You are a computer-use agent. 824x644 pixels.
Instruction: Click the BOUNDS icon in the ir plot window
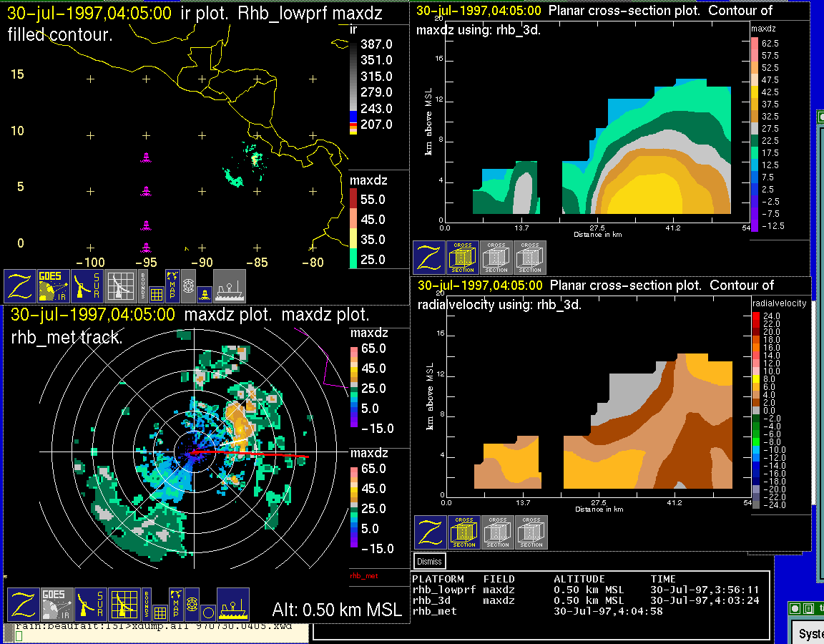tap(144, 286)
